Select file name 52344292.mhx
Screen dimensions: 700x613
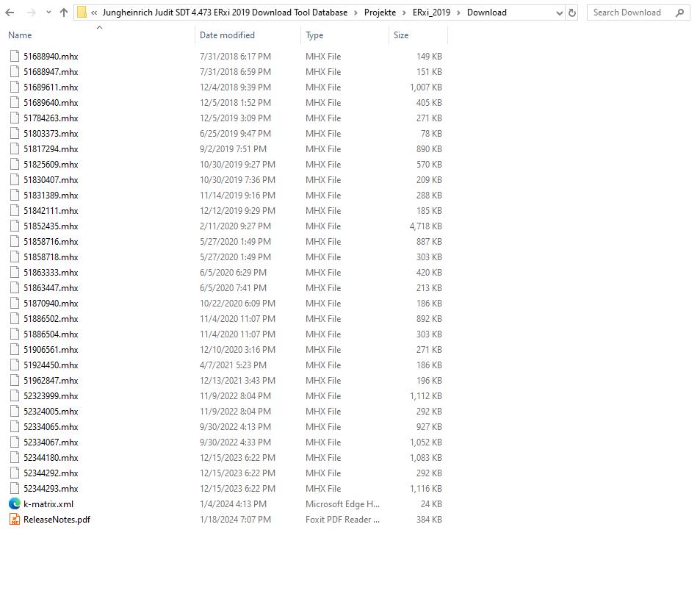(51, 473)
